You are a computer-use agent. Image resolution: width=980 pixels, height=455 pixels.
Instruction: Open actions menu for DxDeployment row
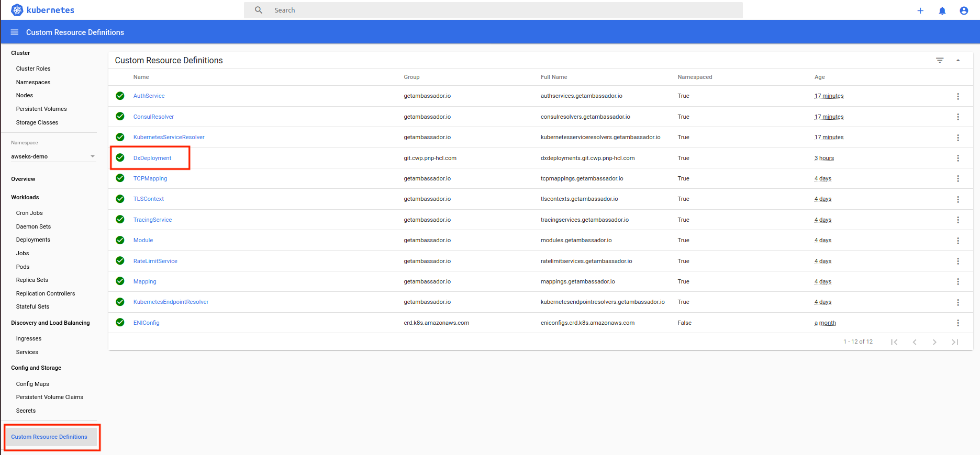click(958, 158)
